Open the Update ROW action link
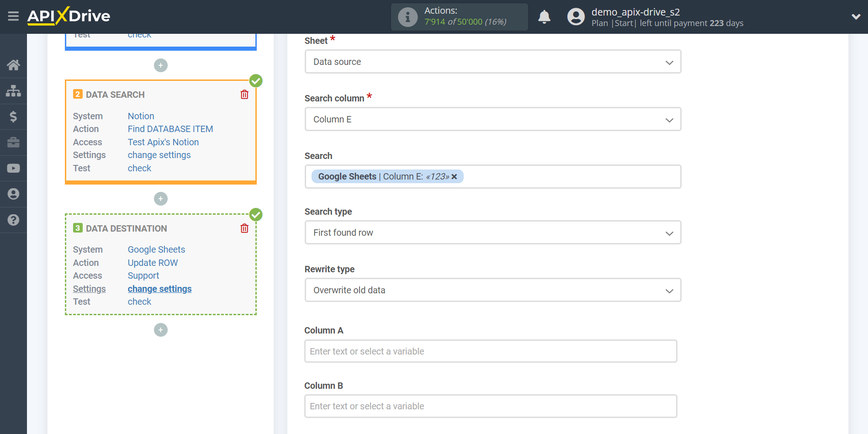 [x=153, y=263]
